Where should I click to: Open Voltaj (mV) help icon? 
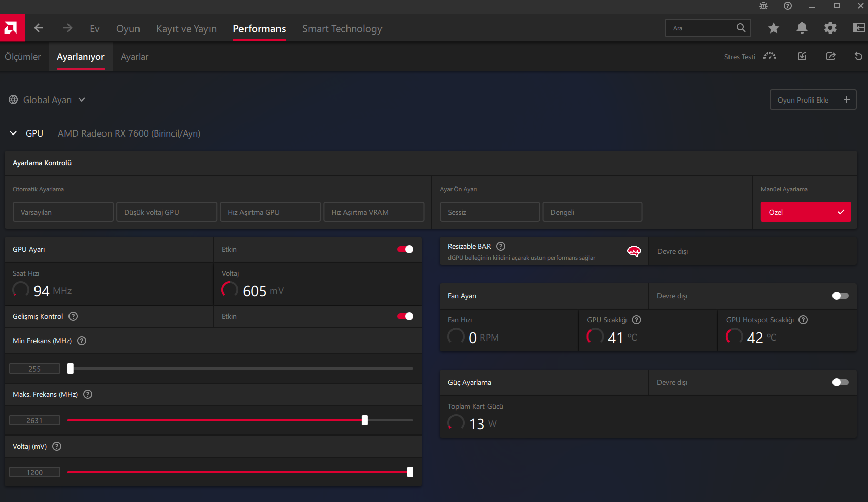pos(57,446)
